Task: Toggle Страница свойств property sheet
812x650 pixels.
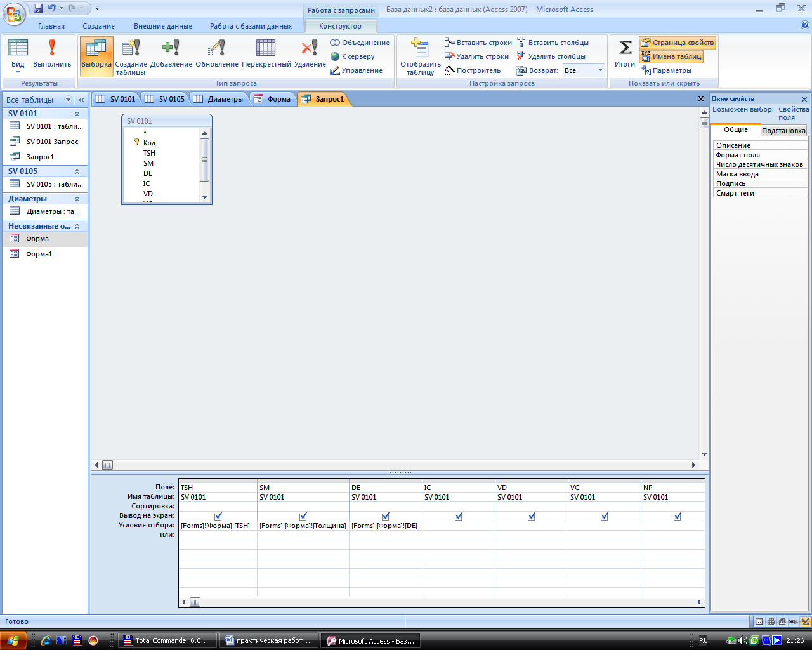Action: pyautogui.click(x=678, y=43)
